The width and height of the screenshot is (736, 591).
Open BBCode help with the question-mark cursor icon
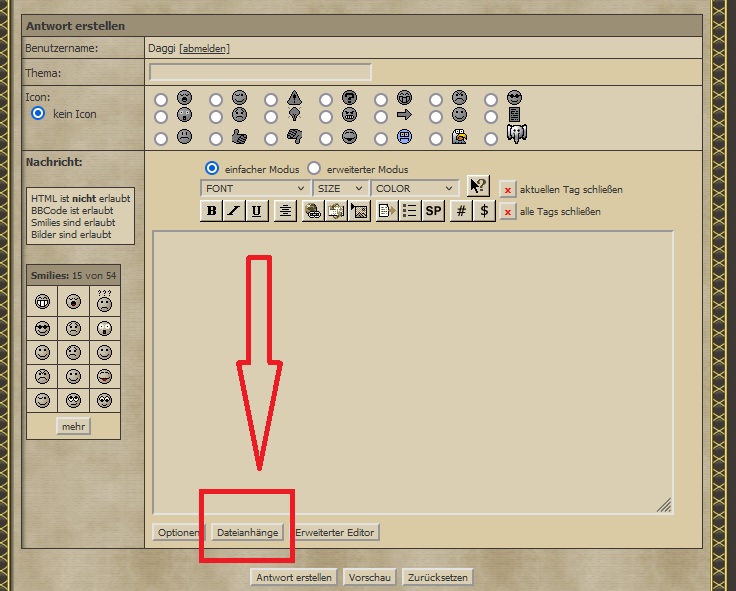click(478, 187)
